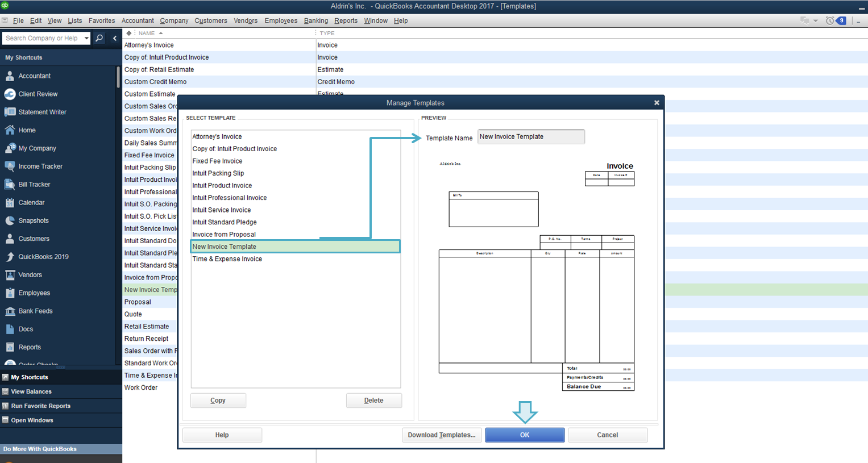
Task: Click the Search Company or Help box
Action: click(41, 38)
